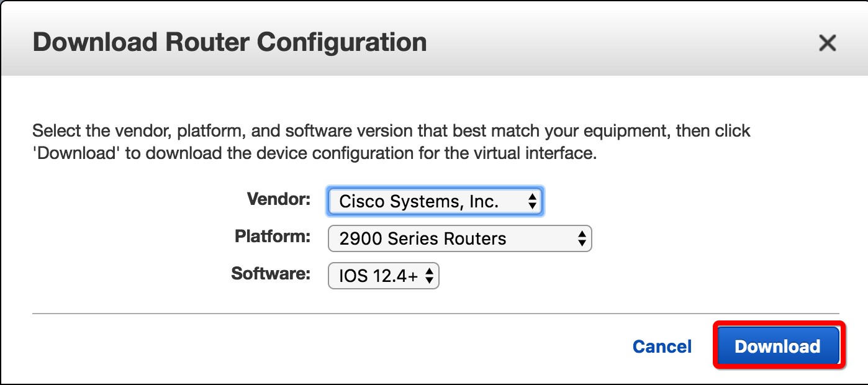The width and height of the screenshot is (868, 385).
Task: Close the Download Router Configuration dialog
Action: pos(827,43)
